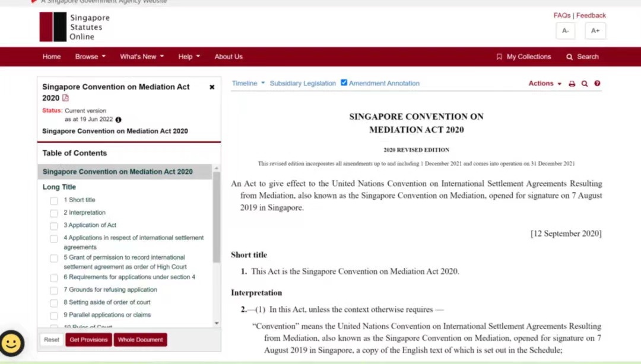Click the Whole Document button

pyautogui.click(x=140, y=340)
